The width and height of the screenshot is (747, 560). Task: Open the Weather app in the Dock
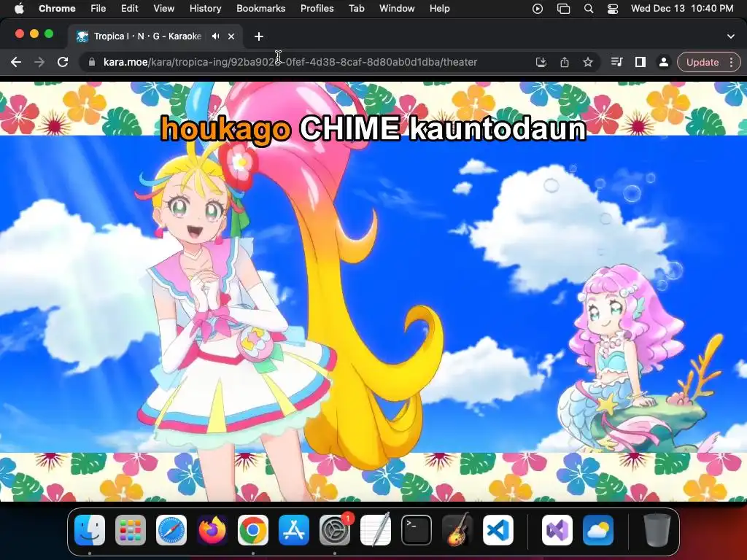598,529
